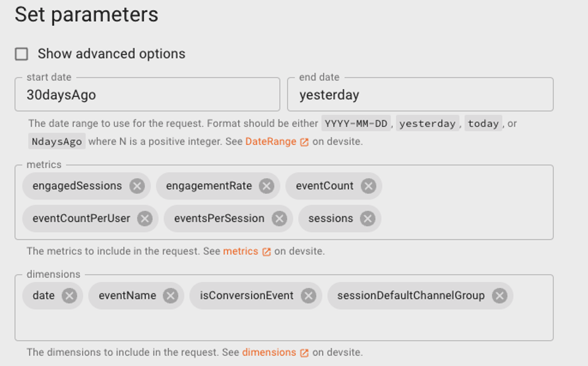
Task: Click empty area in metrics field
Action: coord(468,203)
